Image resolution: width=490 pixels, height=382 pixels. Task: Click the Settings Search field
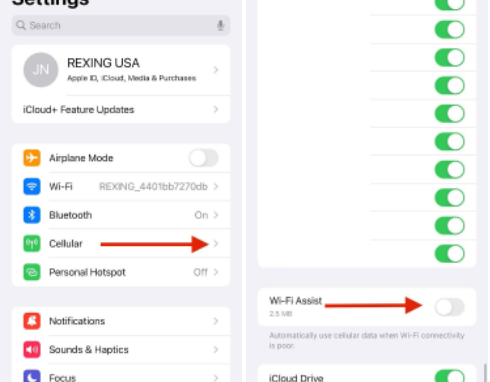click(121, 25)
